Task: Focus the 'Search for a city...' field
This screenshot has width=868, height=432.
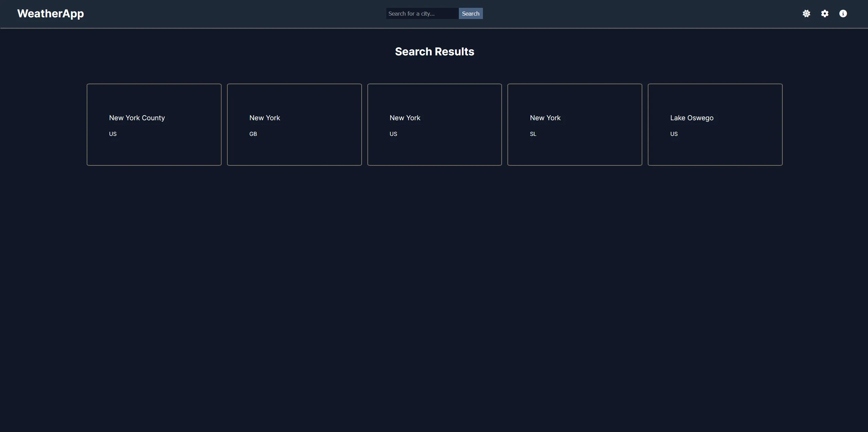Action: click(x=422, y=14)
